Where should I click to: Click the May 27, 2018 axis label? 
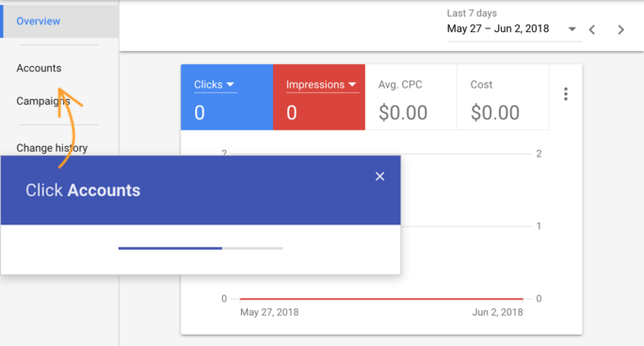[x=269, y=312]
